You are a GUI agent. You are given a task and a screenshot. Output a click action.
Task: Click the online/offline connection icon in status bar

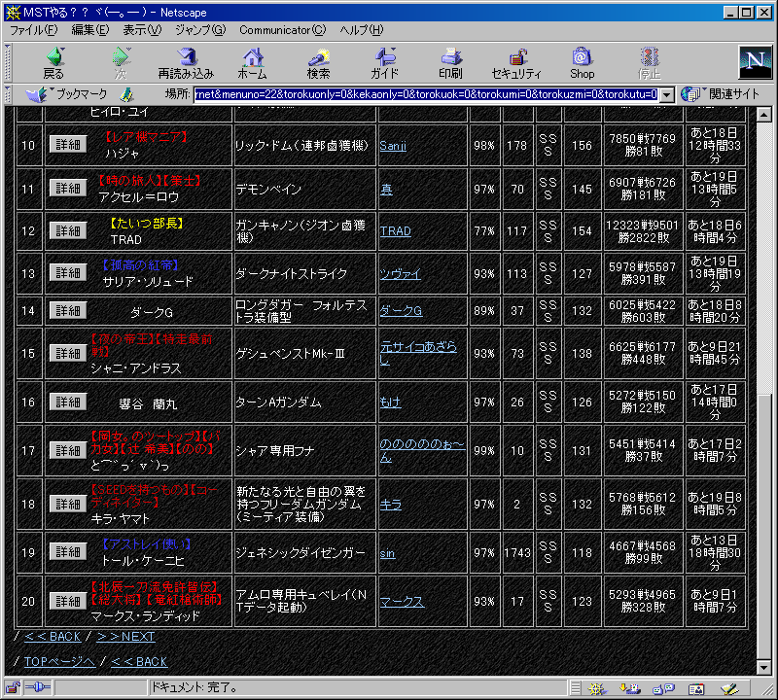(38, 687)
